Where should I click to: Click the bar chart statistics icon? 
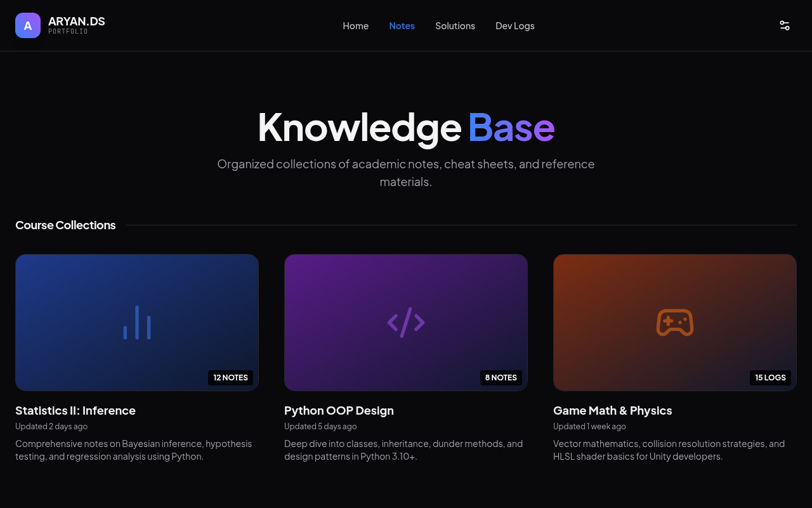tap(137, 323)
